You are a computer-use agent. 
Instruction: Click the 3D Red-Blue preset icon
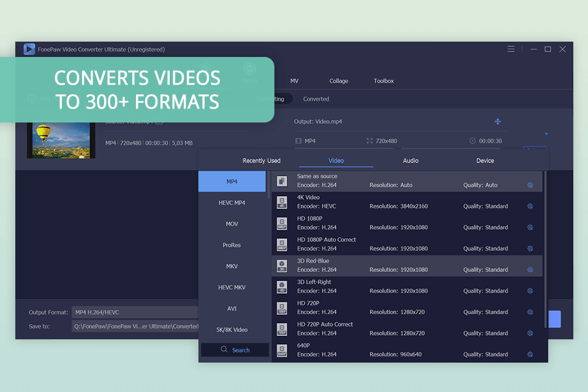coord(282,266)
